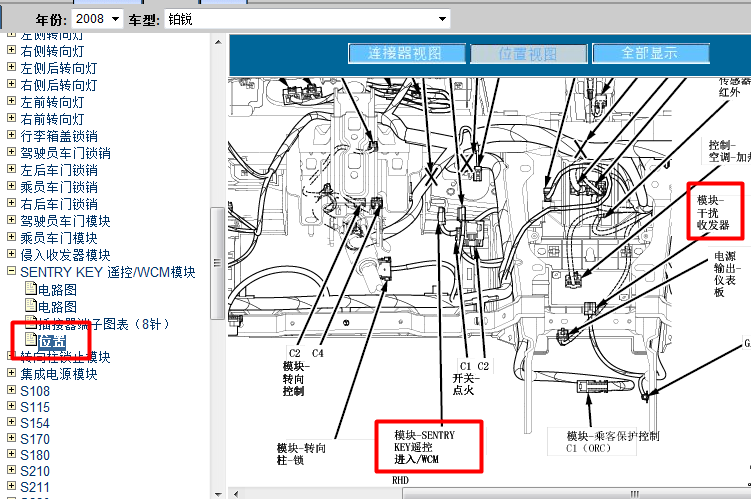Expand the 左侧后转向灯 tree node
This screenshot has width=751, height=499.
[11, 67]
